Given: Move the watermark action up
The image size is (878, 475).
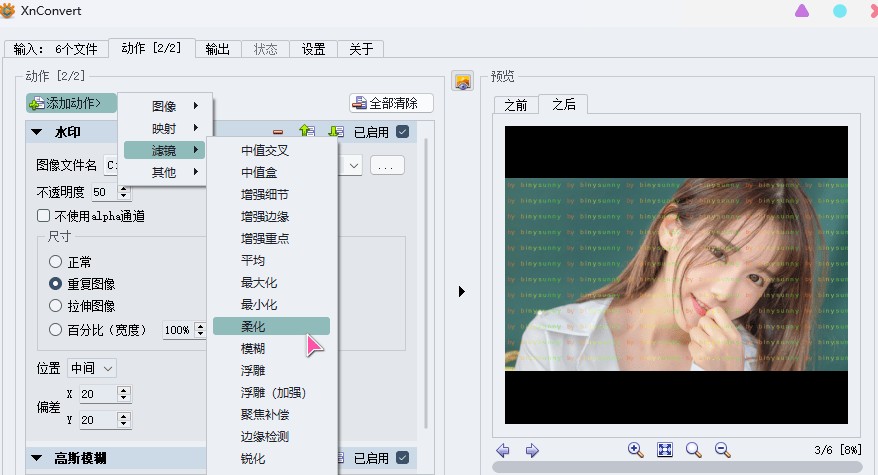Looking at the screenshot, I should [307, 132].
